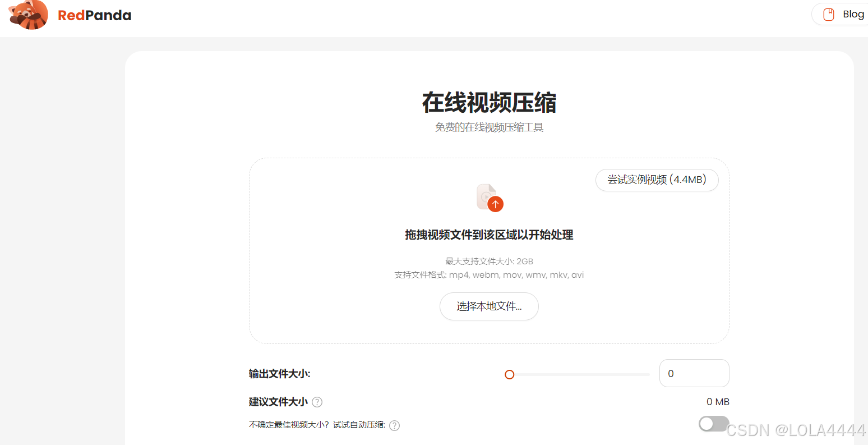Click the RedPanda red panda logo
868x445 pixels.
(x=29, y=15)
